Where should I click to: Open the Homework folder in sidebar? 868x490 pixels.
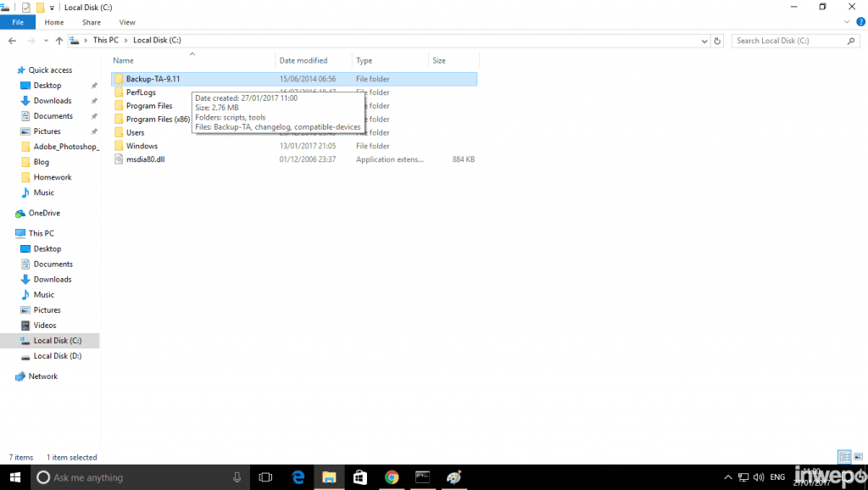point(52,177)
